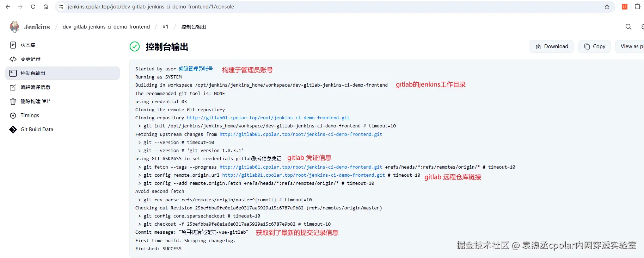Reload the Jenkins page
The image size is (644, 258).
[33, 7]
